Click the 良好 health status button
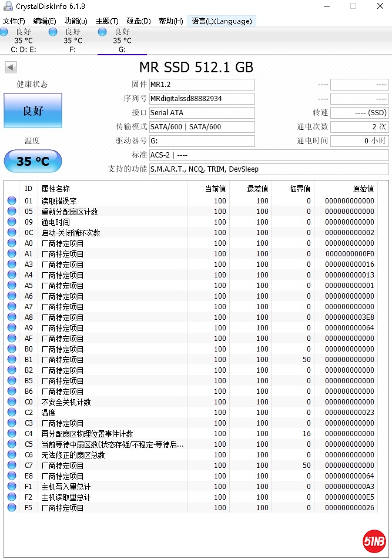Viewport: 392px width, 559px height. 32,111
